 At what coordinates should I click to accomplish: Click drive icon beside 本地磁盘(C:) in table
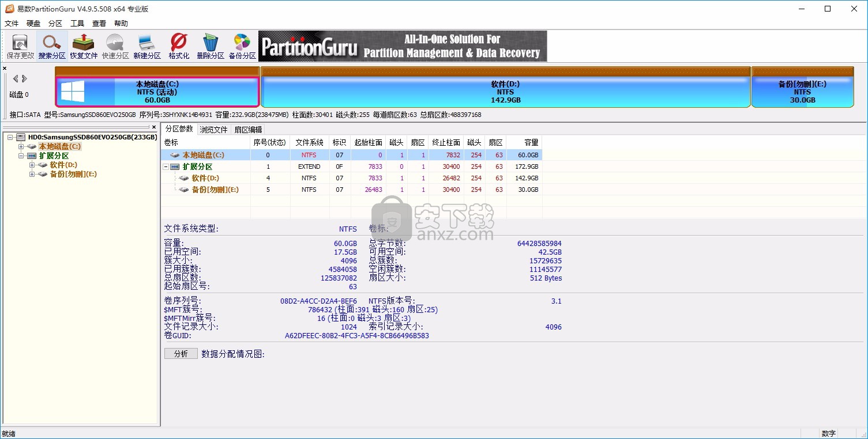pyautogui.click(x=175, y=156)
